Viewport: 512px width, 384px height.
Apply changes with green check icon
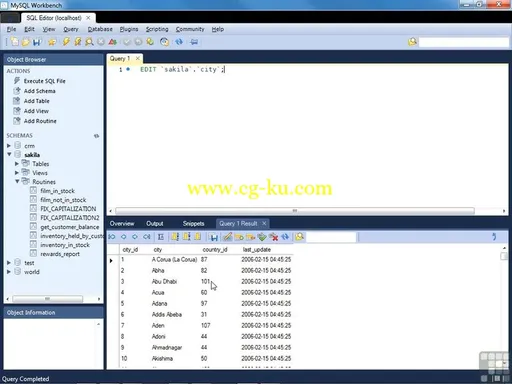tap(262, 237)
